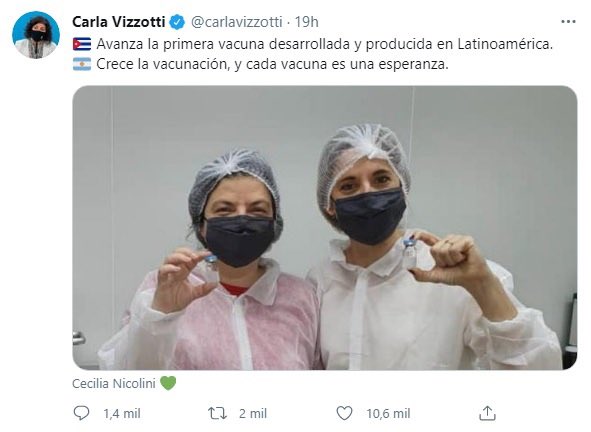
Task: Click the Cecilia Nicolini tagged name
Action: [x=114, y=384]
